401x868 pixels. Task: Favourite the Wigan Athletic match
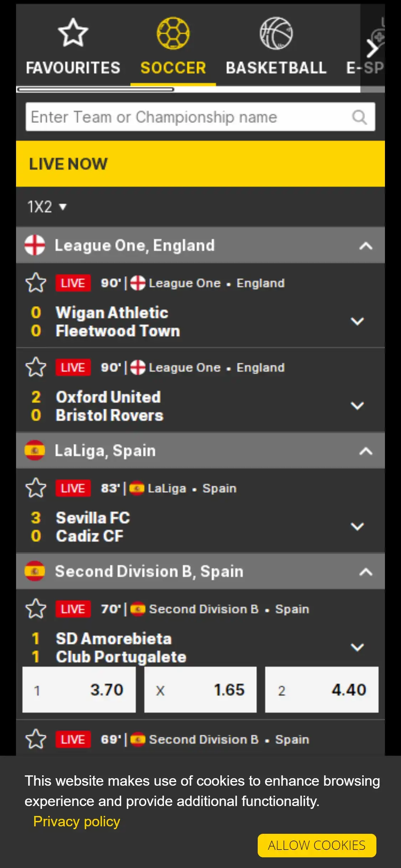tap(36, 283)
